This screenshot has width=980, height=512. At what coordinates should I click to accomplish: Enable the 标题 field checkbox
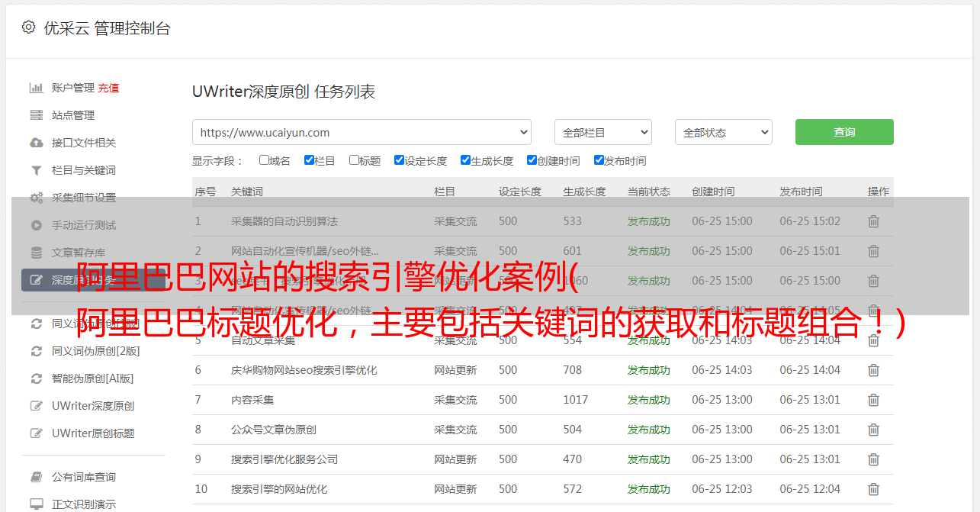tap(354, 160)
